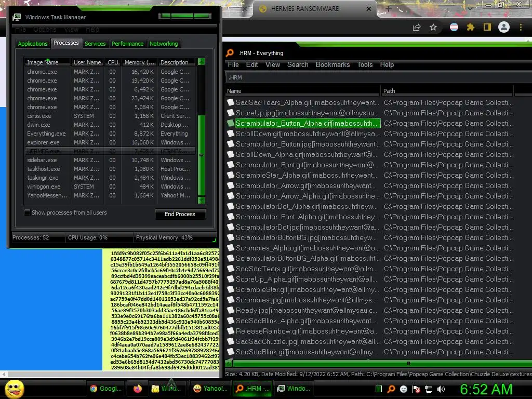Screen dimensions: 532x399
Task: Click process list scrollbar down arrow
Action: [x=201, y=200]
